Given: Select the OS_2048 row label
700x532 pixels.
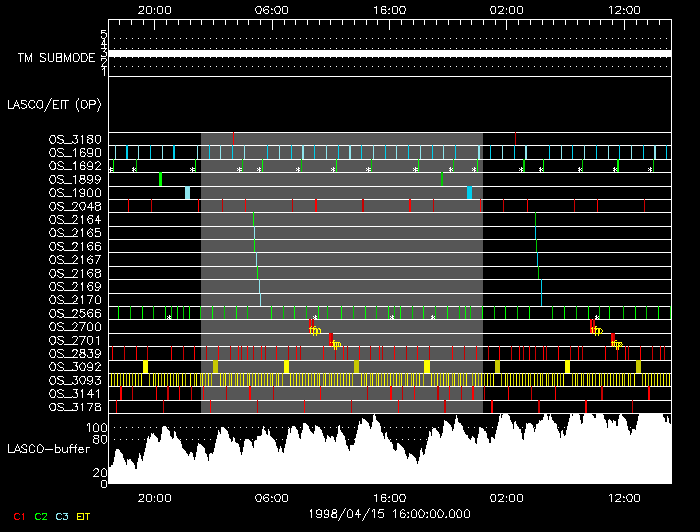Looking at the screenshot, I should pos(75,206).
